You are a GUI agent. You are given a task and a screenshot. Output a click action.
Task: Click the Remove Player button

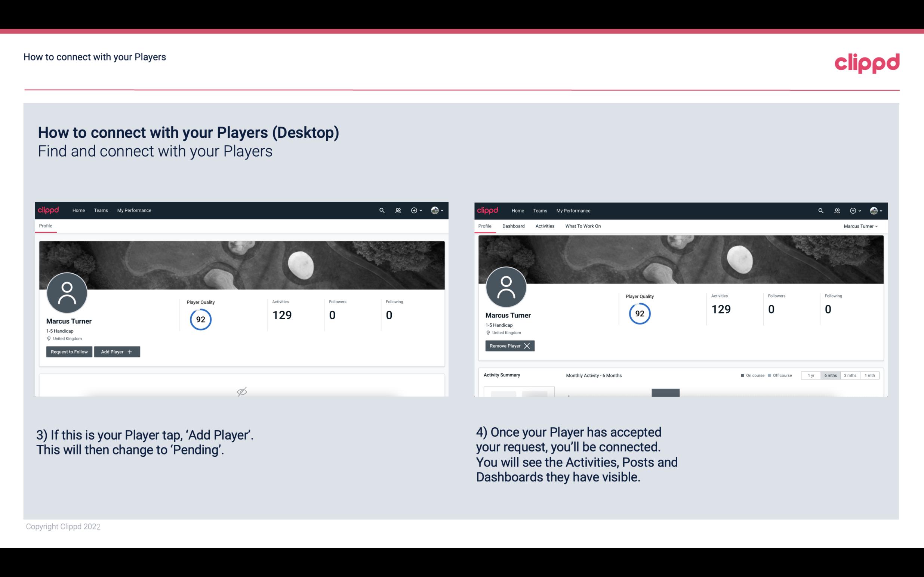tap(509, 346)
